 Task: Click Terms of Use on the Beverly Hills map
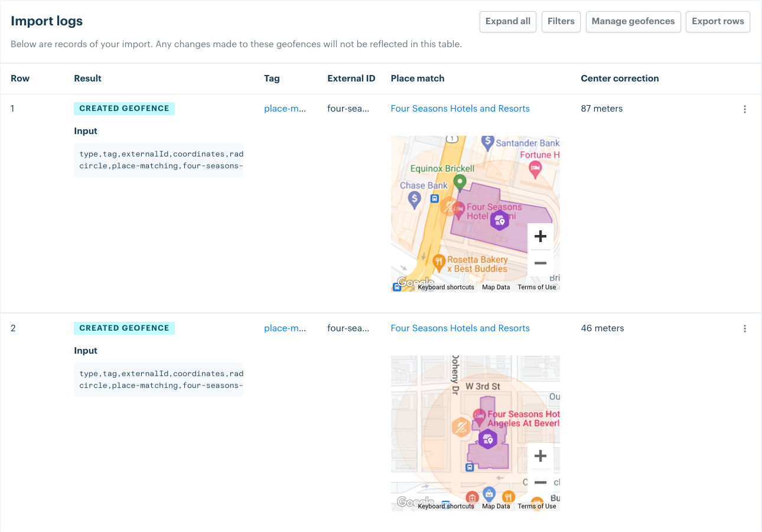(x=536, y=507)
